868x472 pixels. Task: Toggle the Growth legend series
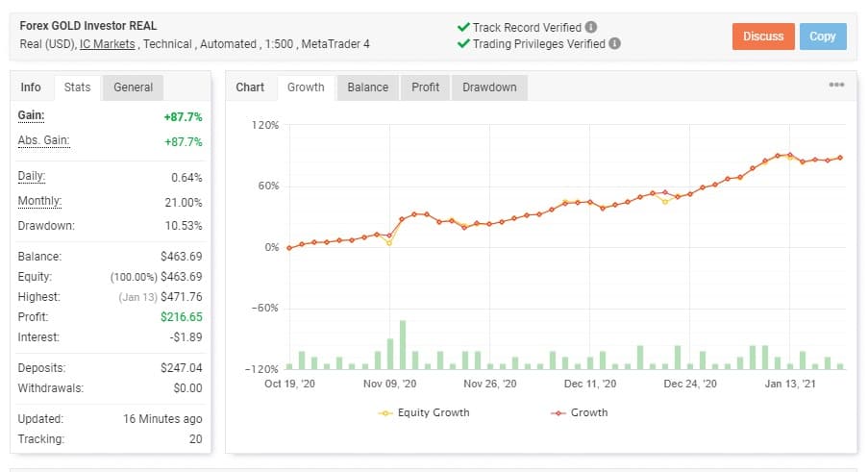(x=579, y=412)
